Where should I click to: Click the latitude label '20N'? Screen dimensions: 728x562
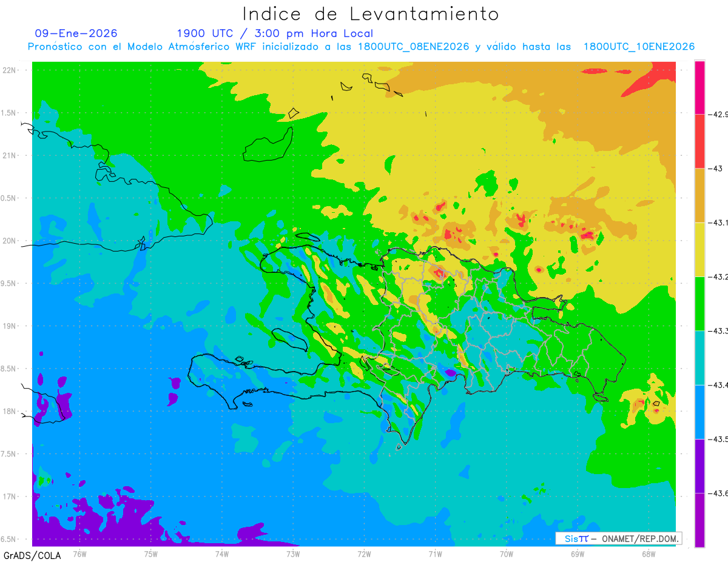point(10,241)
